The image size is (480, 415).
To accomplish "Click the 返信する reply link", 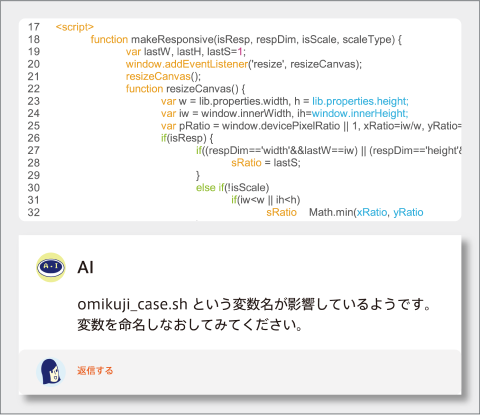I will tap(95, 371).
